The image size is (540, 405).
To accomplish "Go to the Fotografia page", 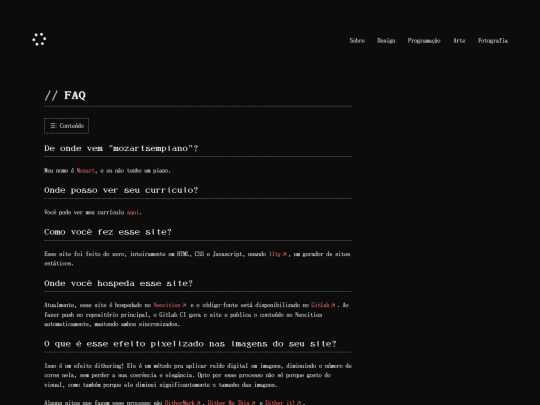I will [x=492, y=41].
